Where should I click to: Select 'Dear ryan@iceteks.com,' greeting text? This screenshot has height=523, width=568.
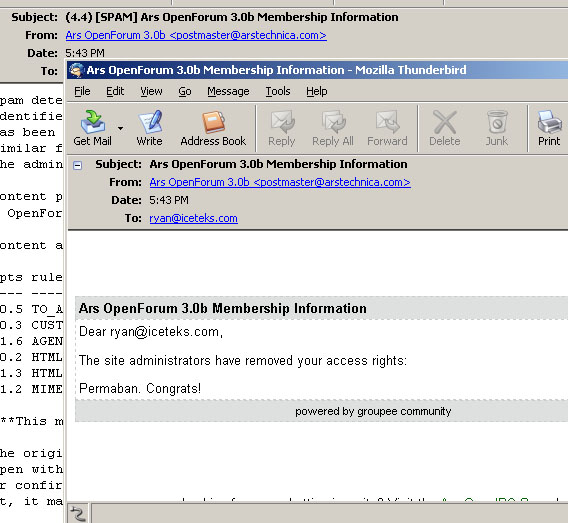point(151,332)
